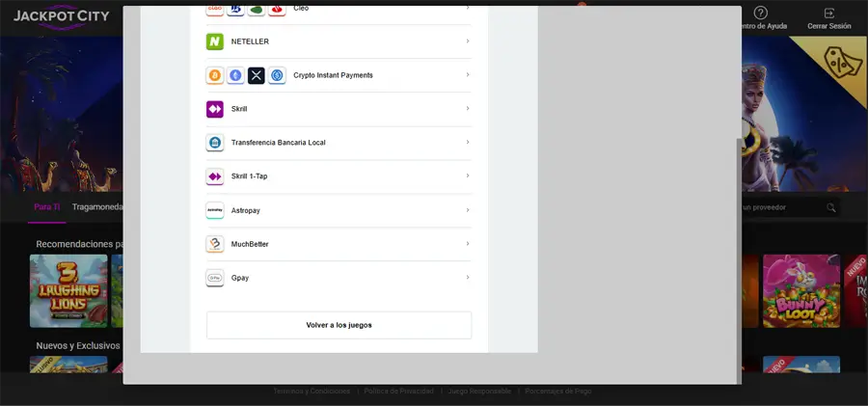Open Bunny Loot game thumbnail
Viewport: 868px width, 406px height.
coord(801,291)
